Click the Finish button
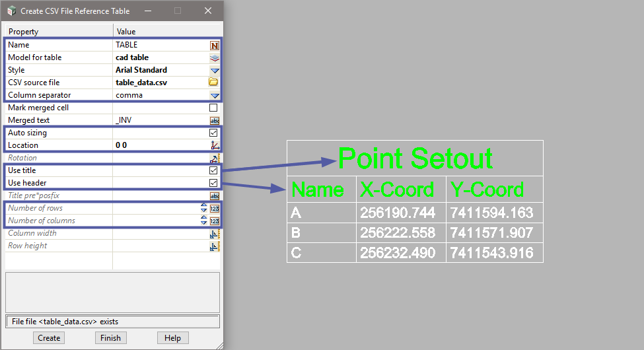This screenshot has width=644, height=350. (x=110, y=337)
